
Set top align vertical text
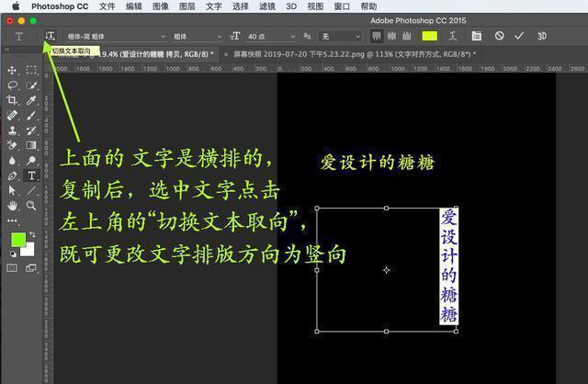(376, 36)
